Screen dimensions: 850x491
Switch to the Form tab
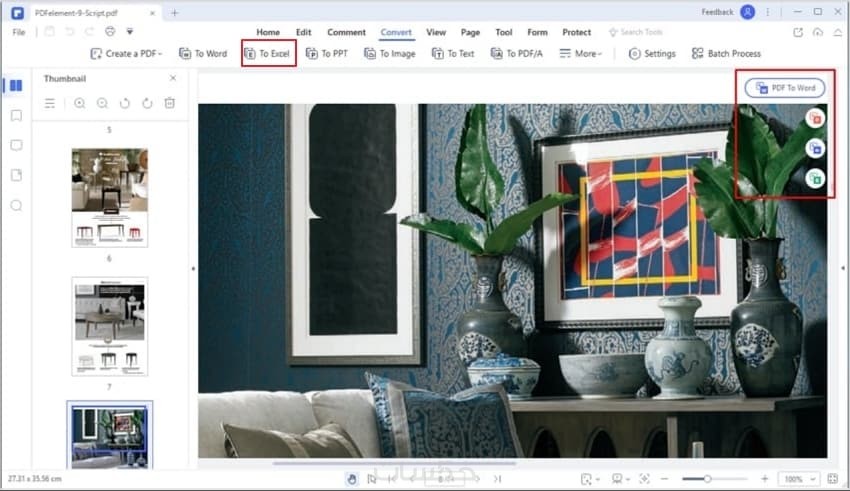pos(537,32)
